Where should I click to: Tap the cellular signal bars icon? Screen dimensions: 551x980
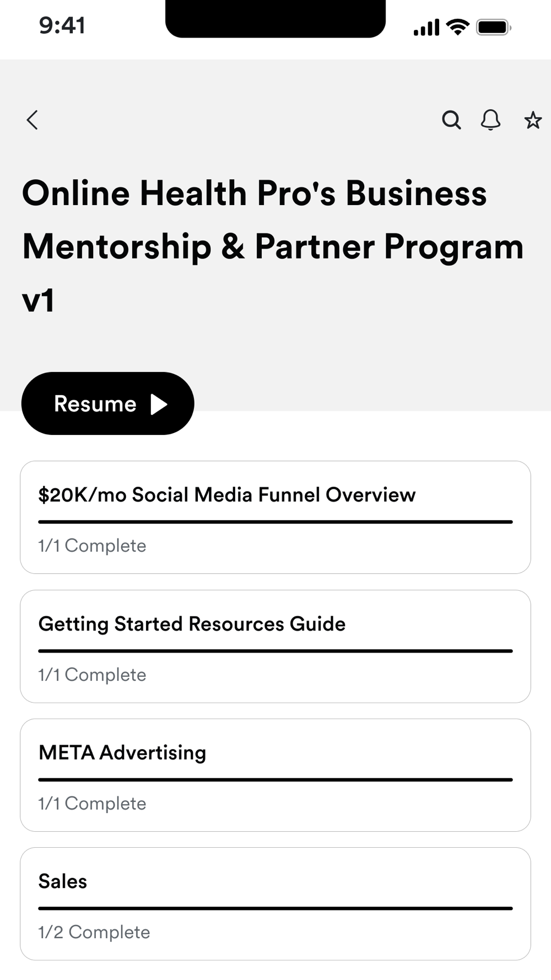[x=426, y=26]
